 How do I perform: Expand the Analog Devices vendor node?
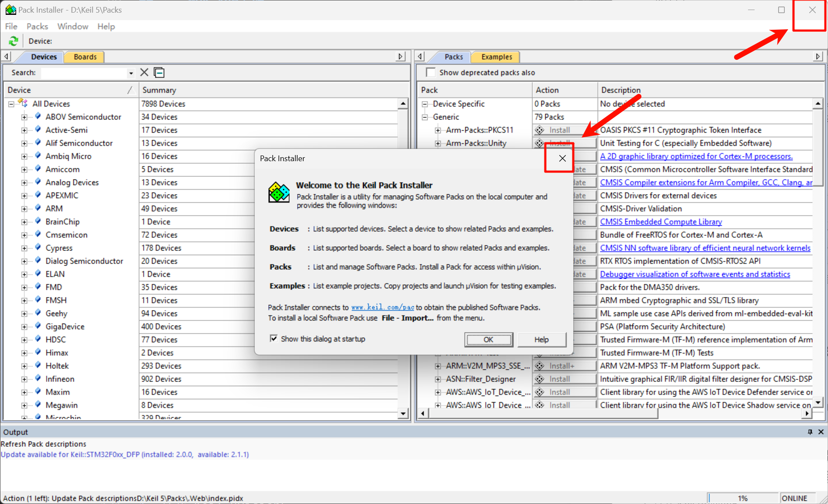(x=24, y=183)
